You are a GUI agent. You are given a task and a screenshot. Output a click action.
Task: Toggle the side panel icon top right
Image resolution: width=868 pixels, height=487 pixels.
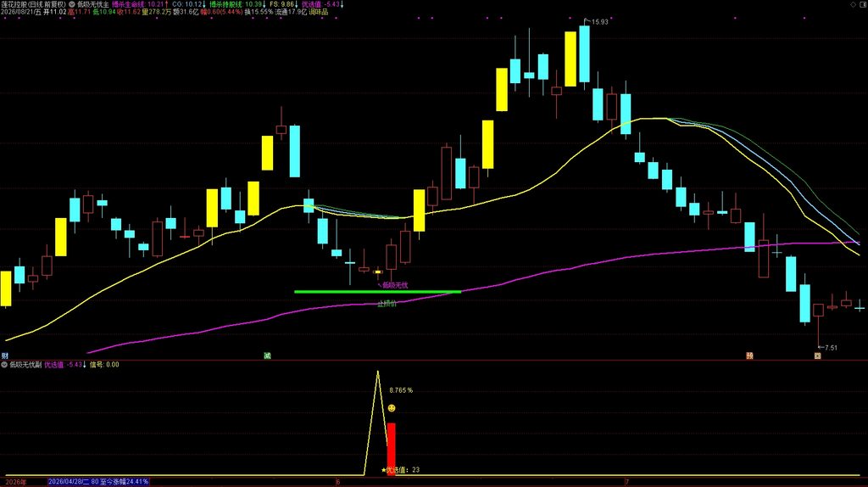(x=864, y=4)
